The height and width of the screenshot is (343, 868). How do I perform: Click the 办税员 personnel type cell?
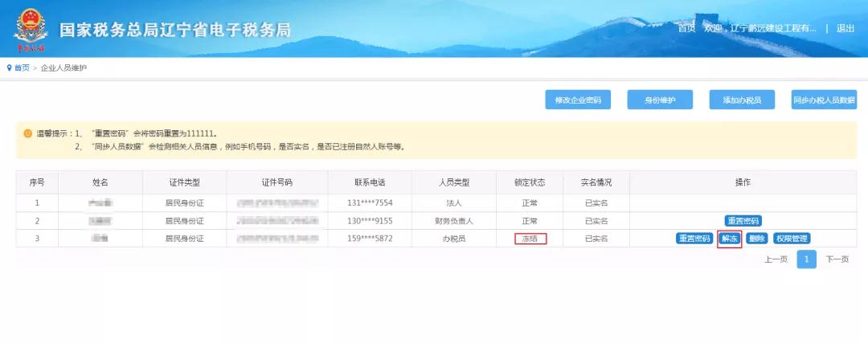pyautogui.click(x=454, y=239)
